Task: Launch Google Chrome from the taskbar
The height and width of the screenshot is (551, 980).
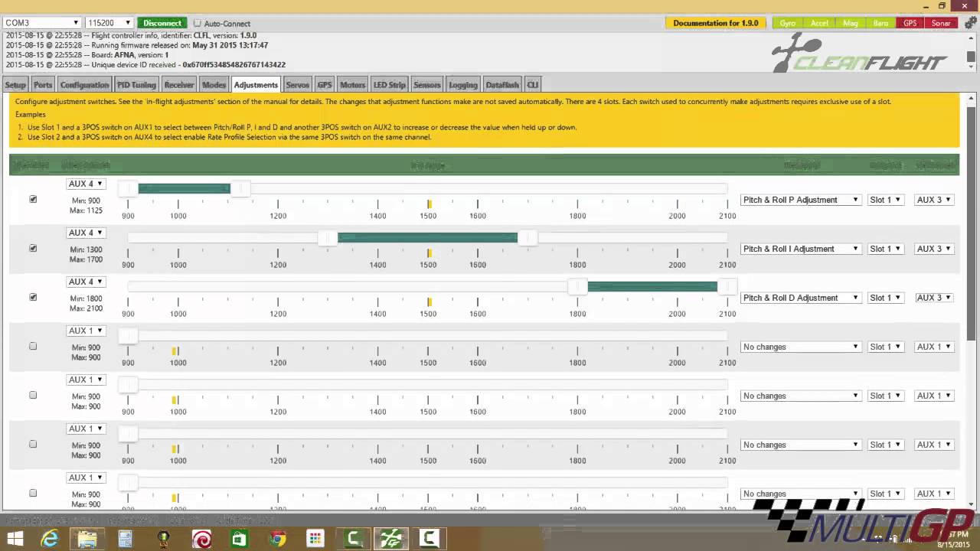Action: pos(277,539)
